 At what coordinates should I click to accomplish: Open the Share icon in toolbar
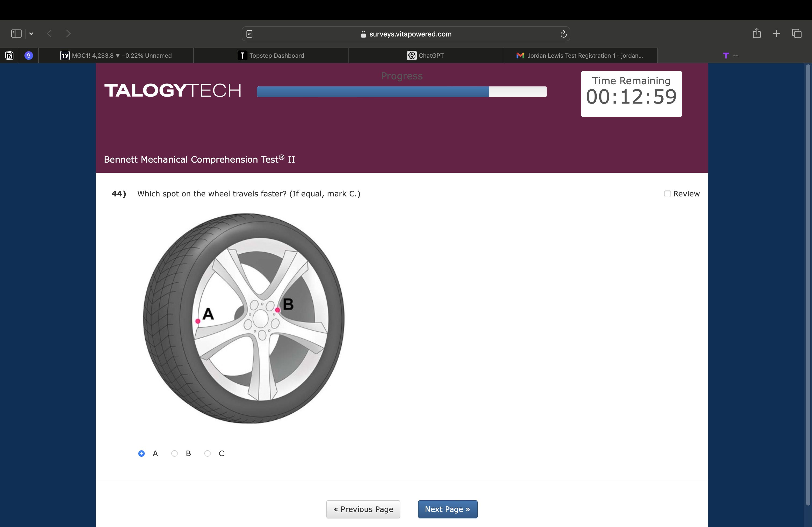pos(756,33)
